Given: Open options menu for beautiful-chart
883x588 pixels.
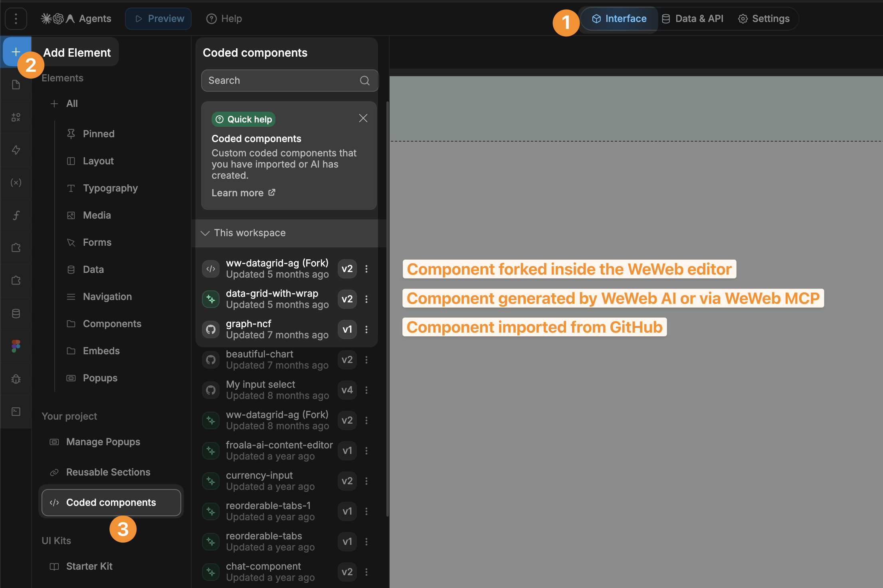Looking at the screenshot, I should [366, 360].
